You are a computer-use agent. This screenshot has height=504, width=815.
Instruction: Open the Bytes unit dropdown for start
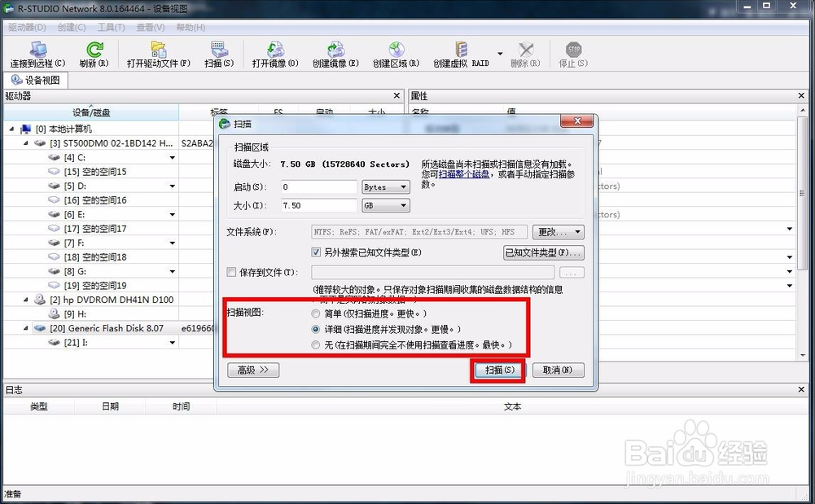pos(386,187)
